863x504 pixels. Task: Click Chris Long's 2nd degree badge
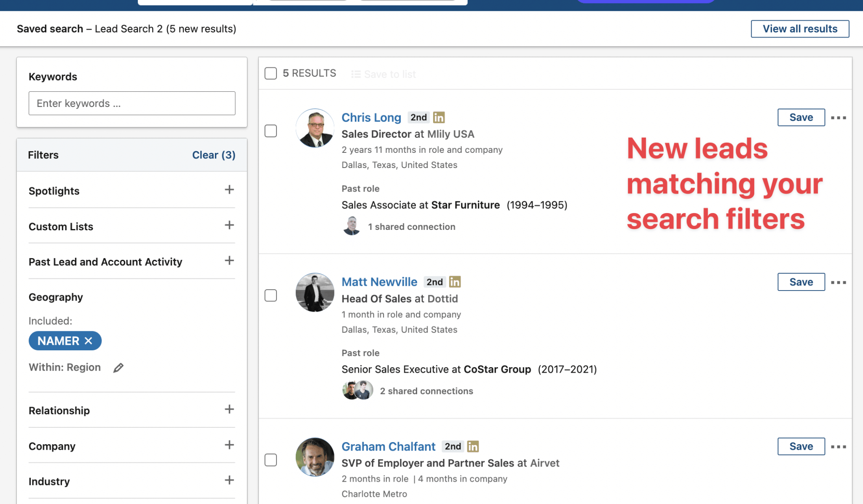(418, 117)
